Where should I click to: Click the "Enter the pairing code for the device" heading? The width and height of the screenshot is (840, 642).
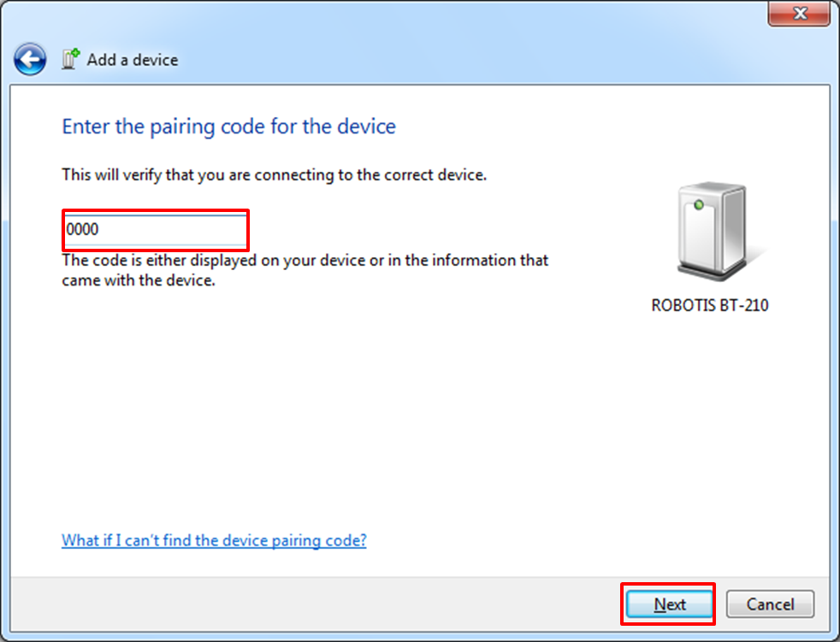[228, 127]
